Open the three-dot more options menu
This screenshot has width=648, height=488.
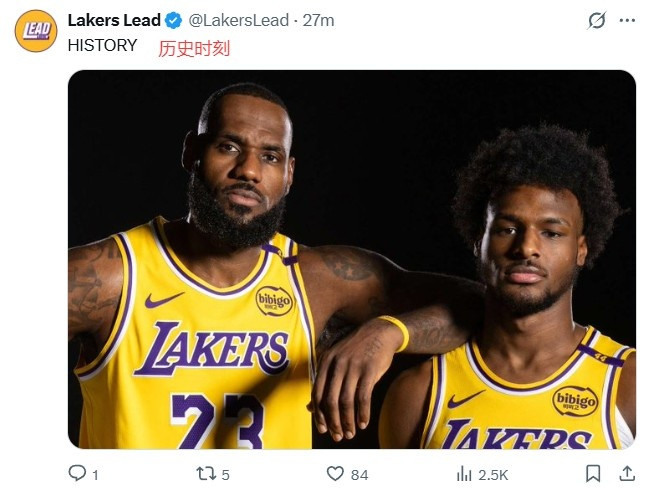pos(627,20)
